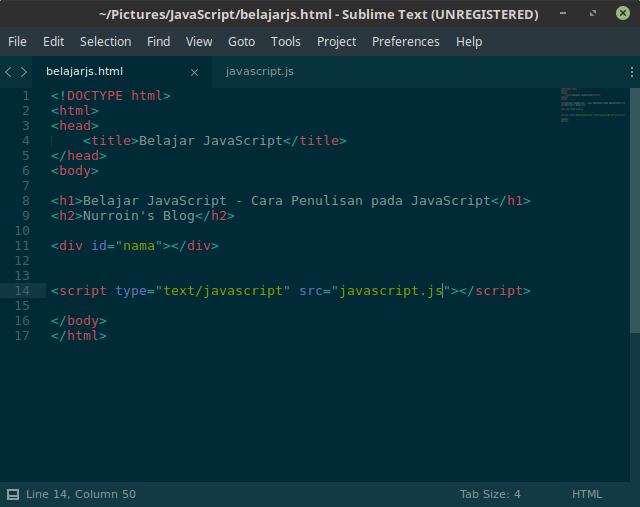This screenshot has width=640, height=507.
Task: Open the Edit menu
Action: (53, 42)
